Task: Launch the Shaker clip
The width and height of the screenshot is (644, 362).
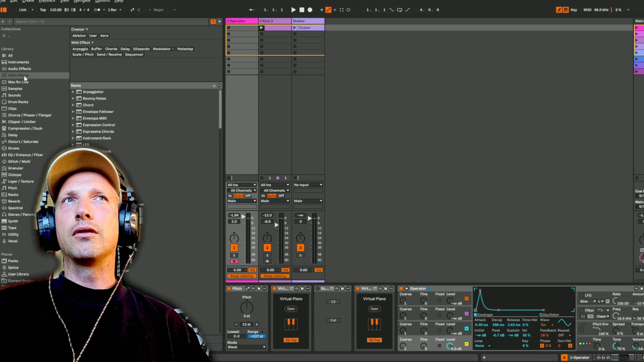Action: click(294, 28)
